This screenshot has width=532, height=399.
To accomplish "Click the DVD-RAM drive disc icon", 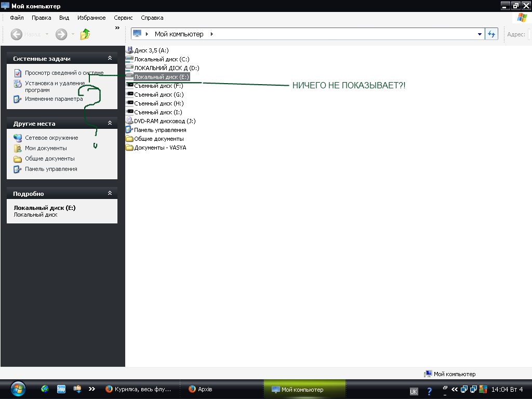I will [x=129, y=121].
